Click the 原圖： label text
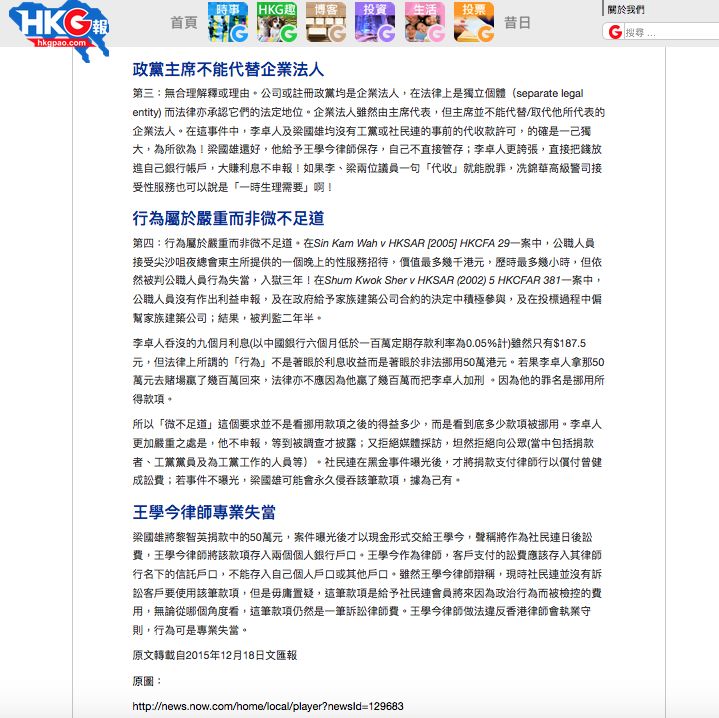This screenshot has height=718, width=719. click(146, 680)
